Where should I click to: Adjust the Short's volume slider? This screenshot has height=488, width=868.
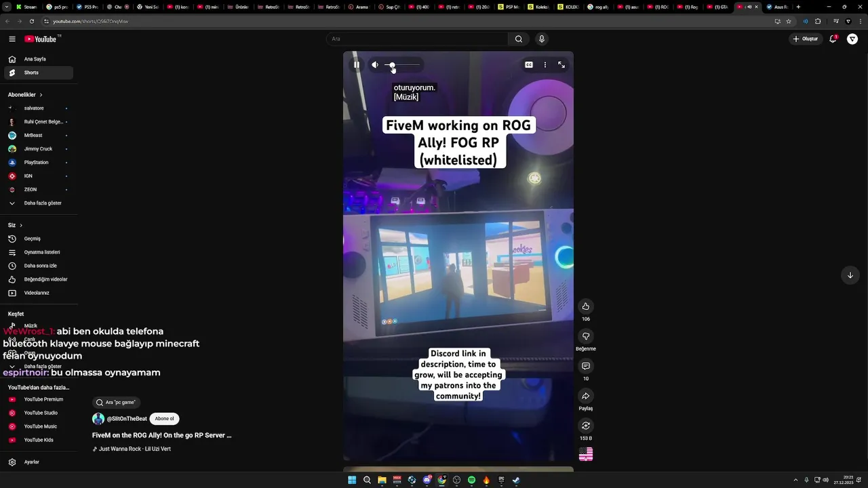coord(403,65)
